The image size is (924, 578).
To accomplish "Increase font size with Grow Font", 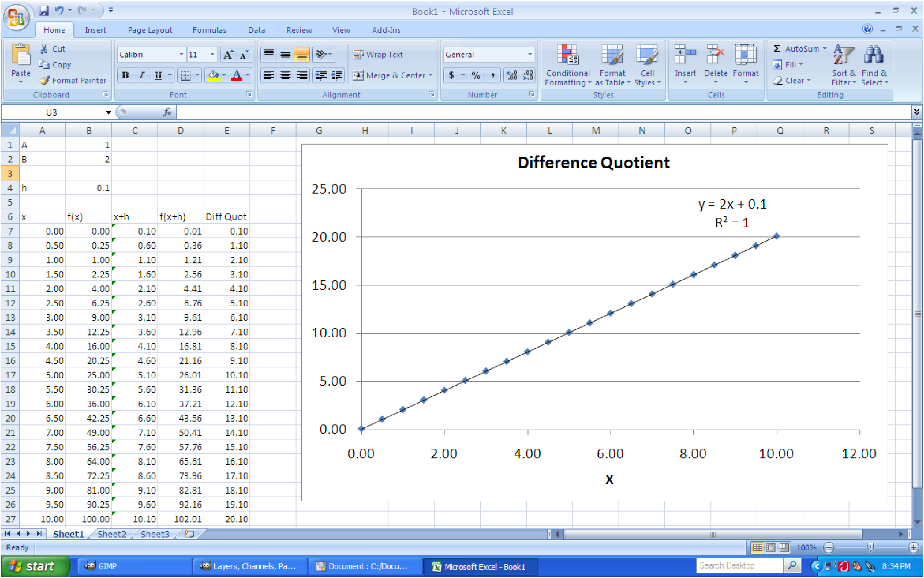I will pyautogui.click(x=228, y=55).
